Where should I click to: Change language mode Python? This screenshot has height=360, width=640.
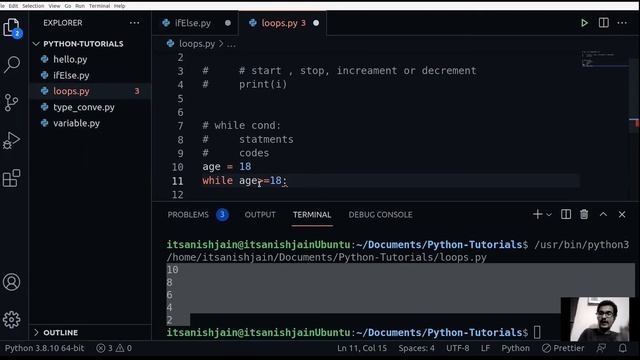tap(516, 348)
